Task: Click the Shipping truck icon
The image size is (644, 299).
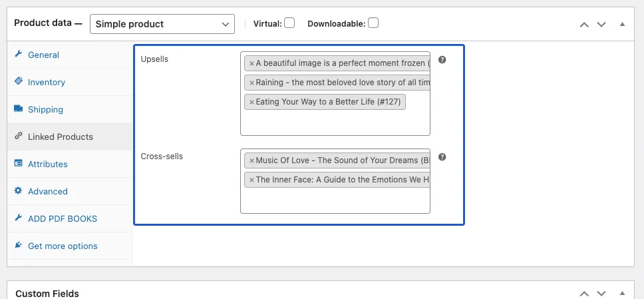Action: [x=18, y=109]
